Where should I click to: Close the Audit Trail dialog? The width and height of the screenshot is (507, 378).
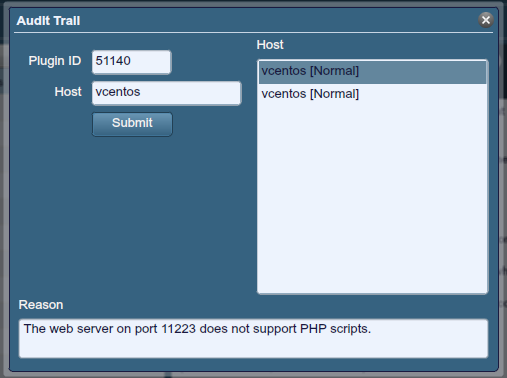486,20
